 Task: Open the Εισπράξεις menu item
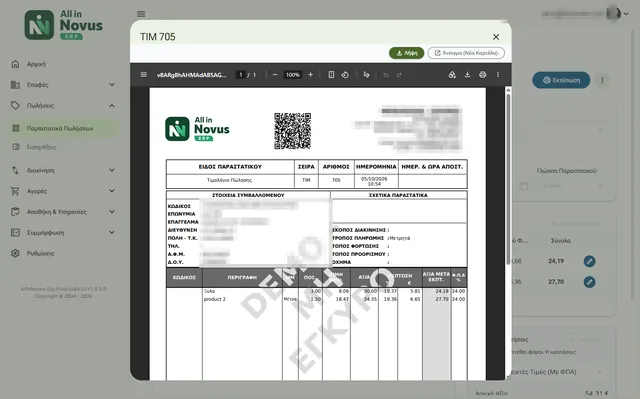pyautogui.click(x=64, y=147)
